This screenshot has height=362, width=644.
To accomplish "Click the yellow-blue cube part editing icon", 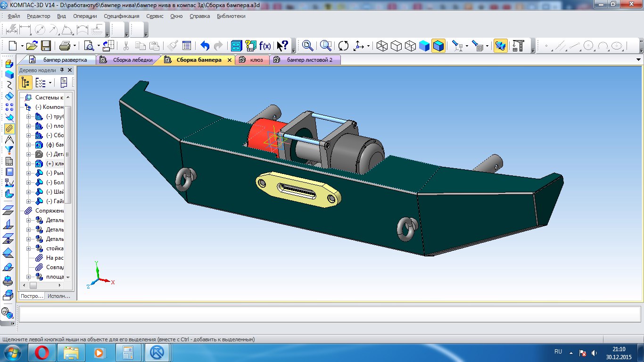I will click(x=9, y=64).
